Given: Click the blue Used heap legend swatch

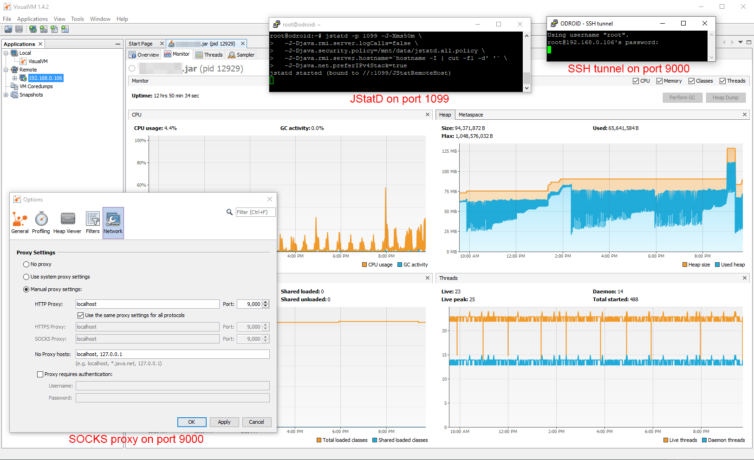Looking at the screenshot, I should click(x=717, y=265).
